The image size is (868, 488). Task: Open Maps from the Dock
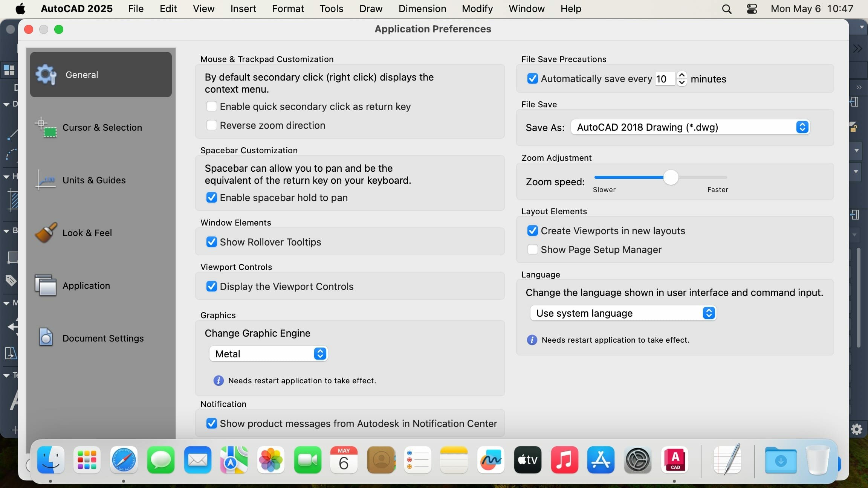pyautogui.click(x=234, y=460)
